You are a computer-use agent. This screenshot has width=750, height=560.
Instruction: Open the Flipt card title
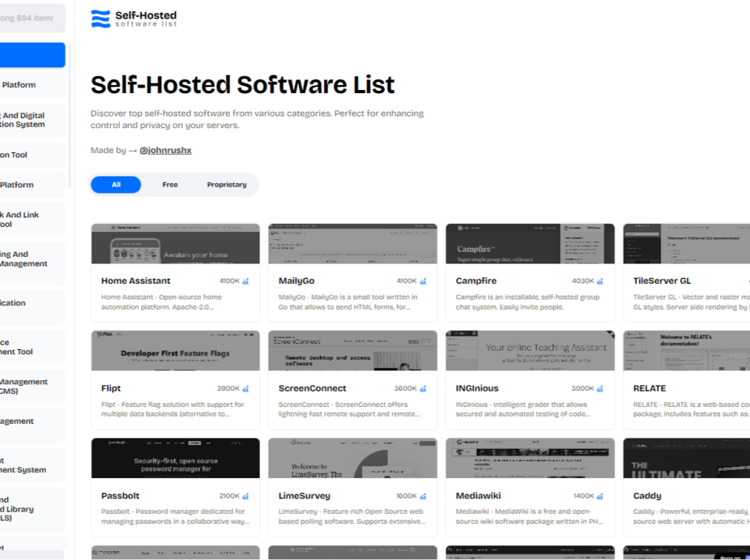(111, 388)
